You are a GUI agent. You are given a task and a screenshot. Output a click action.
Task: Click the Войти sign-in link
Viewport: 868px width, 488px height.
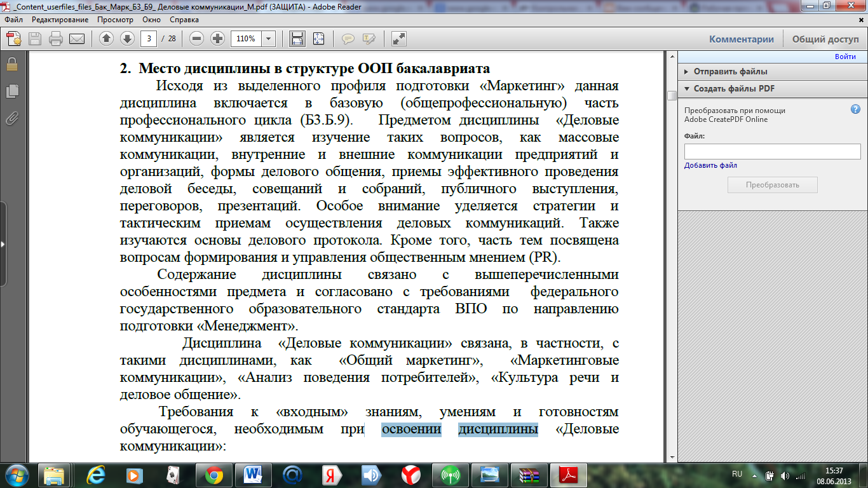coord(845,57)
